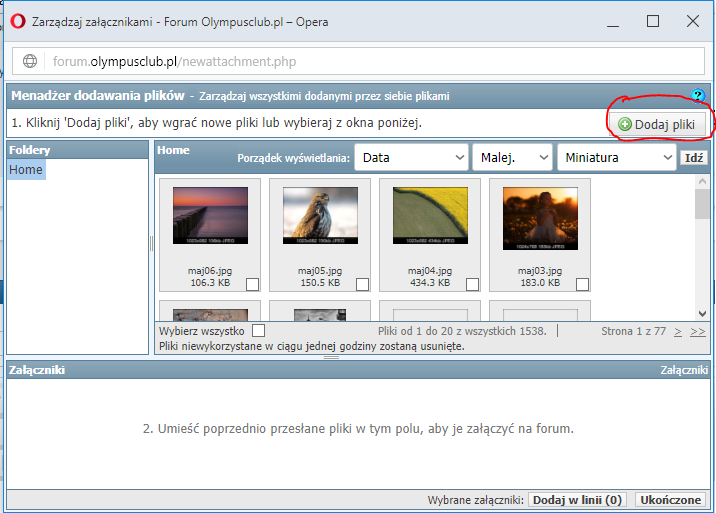716x513 pixels.
Task: Select the Home folder in Foldery
Action: point(26,170)
